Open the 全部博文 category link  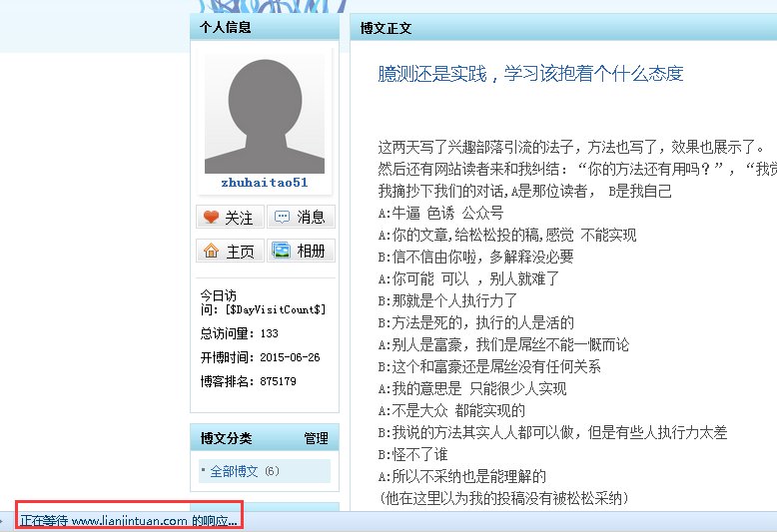coord(234,471)
